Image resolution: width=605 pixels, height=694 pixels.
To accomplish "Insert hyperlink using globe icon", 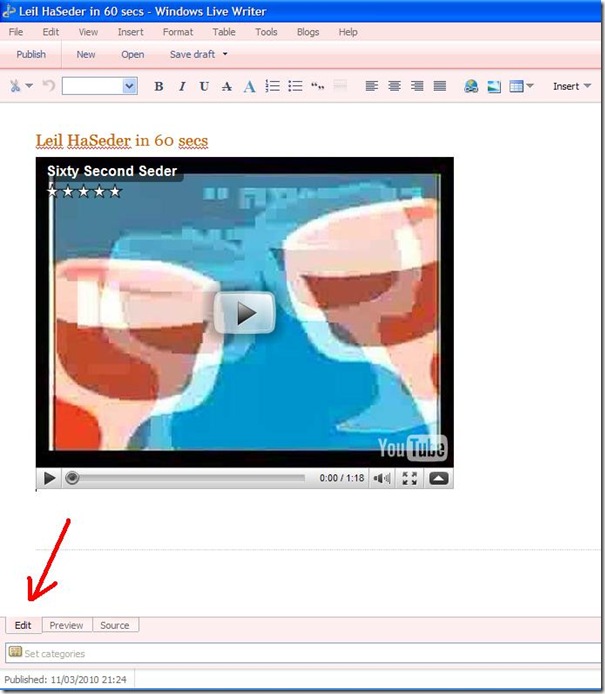I will [471, 87].
